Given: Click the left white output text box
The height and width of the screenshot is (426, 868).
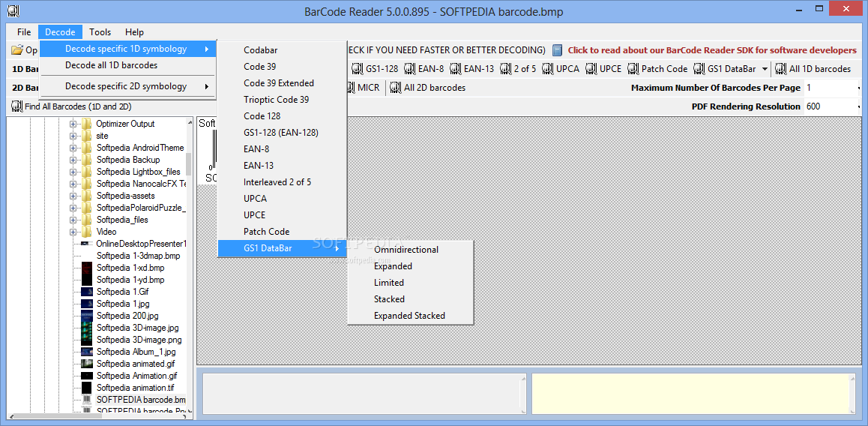Looking at the screenshot, I should [x=365, y=394].
